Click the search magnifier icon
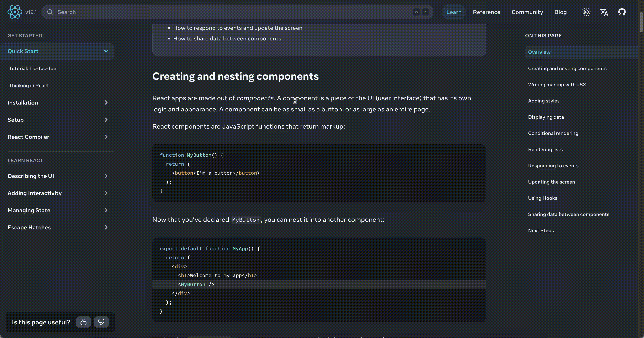Viewport: 644px width, 338px height. pyautogui.click(x=50, y=12)
